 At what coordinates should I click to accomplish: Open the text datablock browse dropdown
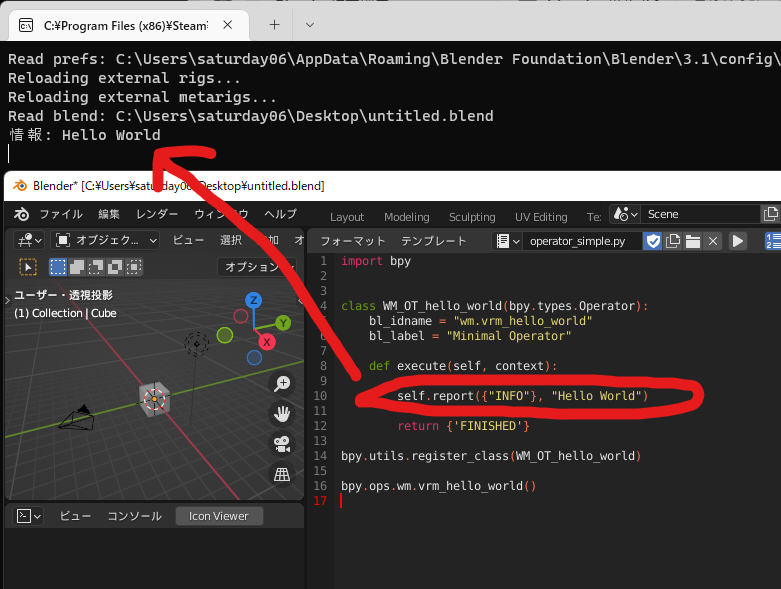[x=508, y=241]
